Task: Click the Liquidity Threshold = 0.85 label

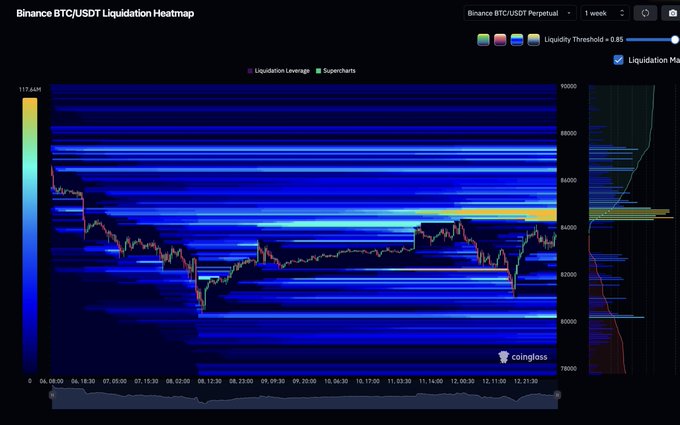Action: 584,39
